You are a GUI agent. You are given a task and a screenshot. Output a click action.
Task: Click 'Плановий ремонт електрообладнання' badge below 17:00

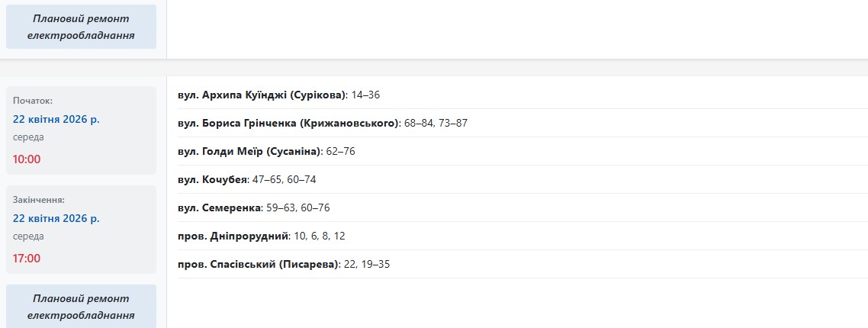[81, 307]
